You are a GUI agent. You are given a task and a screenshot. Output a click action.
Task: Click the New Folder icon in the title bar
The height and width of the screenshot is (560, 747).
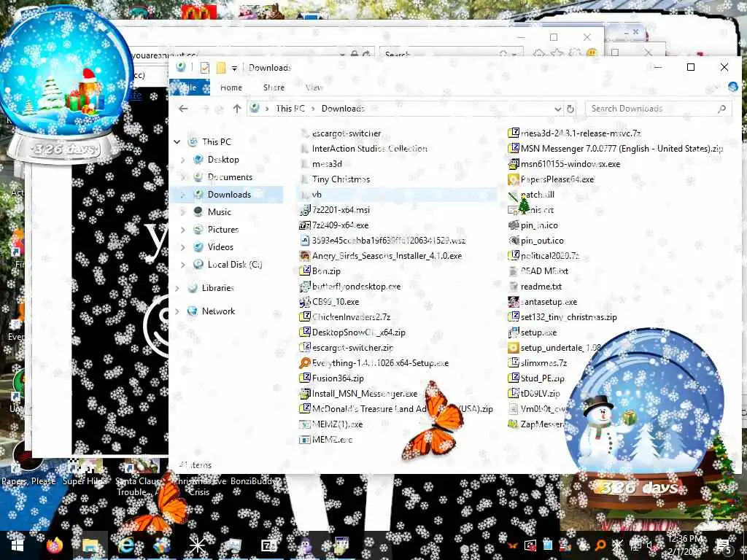coord(220,68)
